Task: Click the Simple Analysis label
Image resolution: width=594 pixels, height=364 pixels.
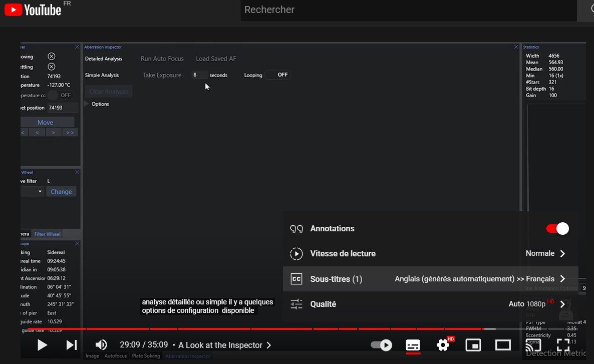Action: [102, 75]
